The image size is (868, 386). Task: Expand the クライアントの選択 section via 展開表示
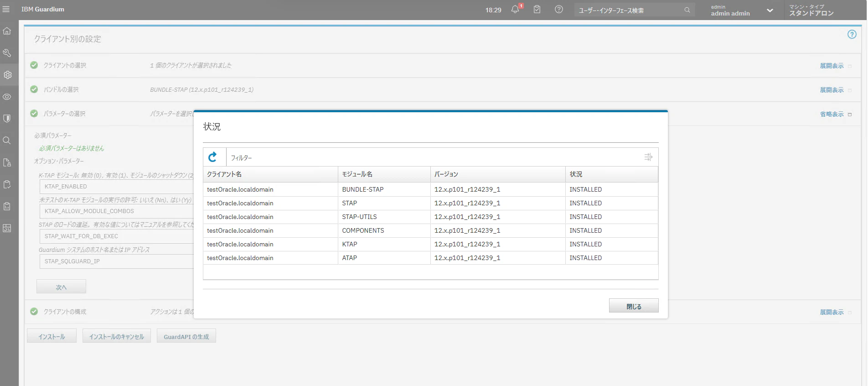[x=832, y=66]
